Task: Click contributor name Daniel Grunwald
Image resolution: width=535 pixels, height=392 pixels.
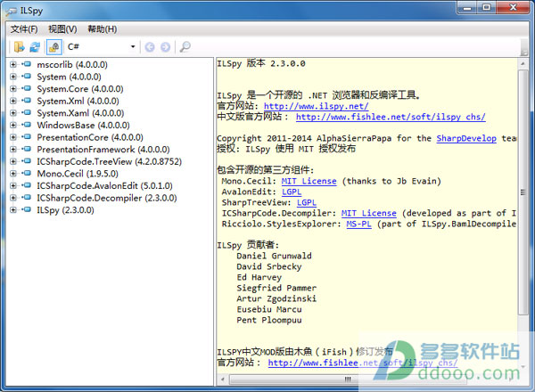Action: [274, 256]
